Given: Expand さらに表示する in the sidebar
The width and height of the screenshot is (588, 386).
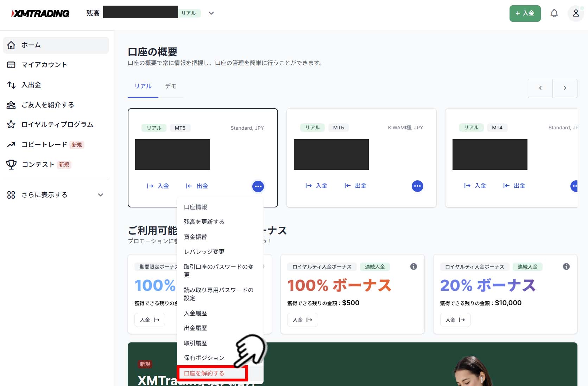Looking at the screenshot, I should (56, 195).
